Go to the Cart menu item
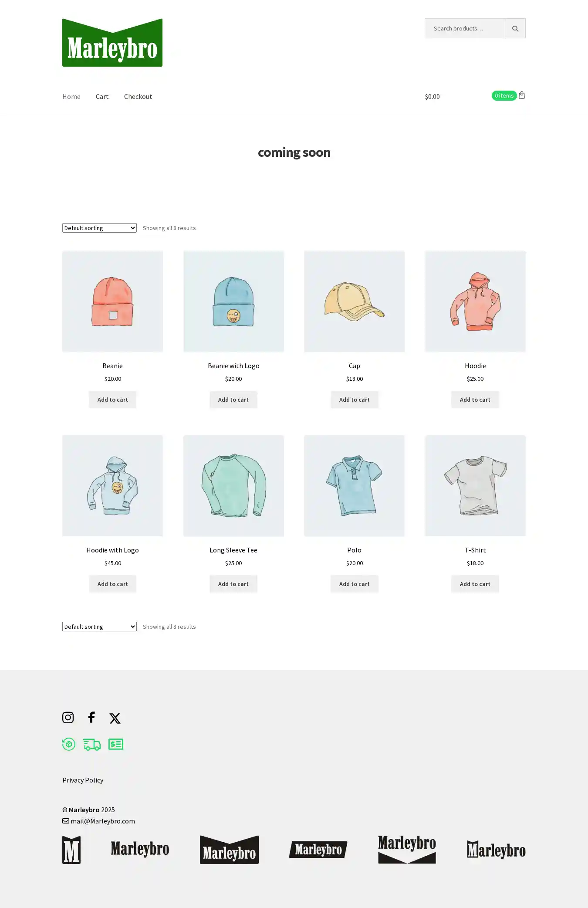This screenshot has width=588, height=908. point(102,96)
